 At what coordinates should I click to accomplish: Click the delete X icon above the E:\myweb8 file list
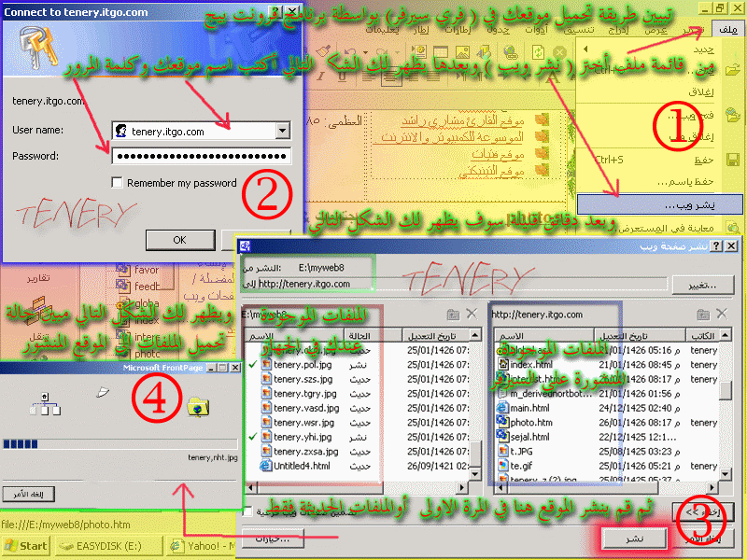tap(472, 314)
